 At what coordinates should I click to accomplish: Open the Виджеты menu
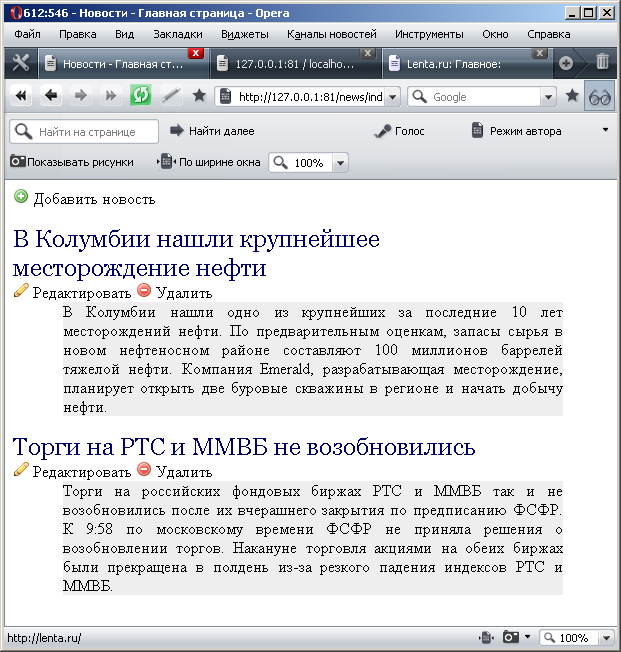[x=245, y=34]
